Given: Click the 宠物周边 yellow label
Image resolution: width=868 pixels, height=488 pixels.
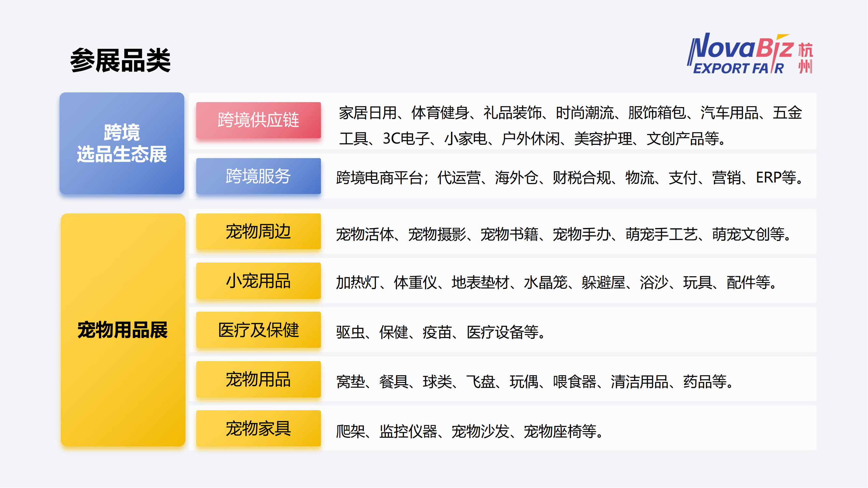Looking at the screenshot, I should 258,232.
